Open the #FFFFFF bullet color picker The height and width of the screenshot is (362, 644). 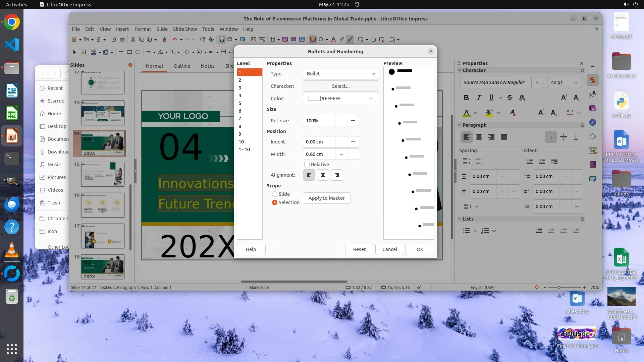click(341, 99)
